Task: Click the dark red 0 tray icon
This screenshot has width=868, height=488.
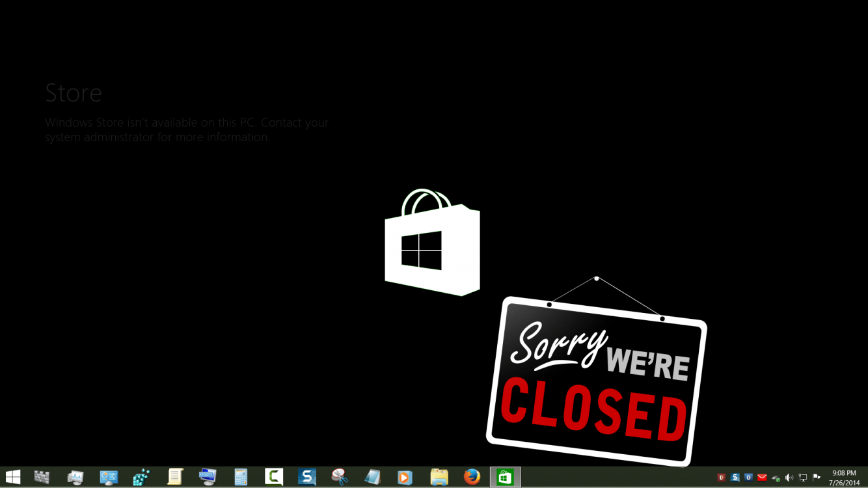Action: [721, 478]
